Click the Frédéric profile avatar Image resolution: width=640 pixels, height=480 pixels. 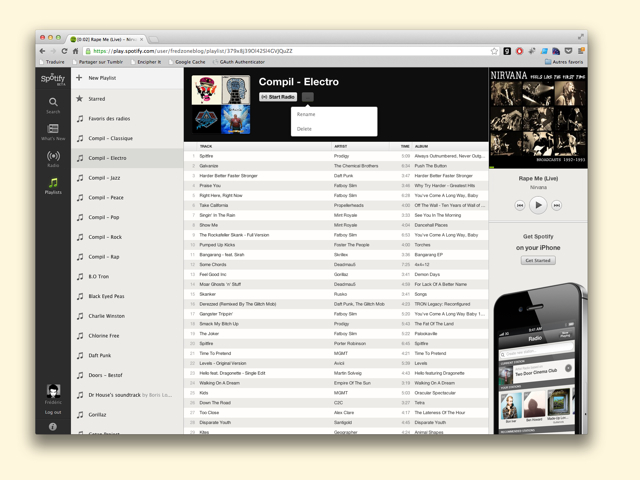point(53,391)
